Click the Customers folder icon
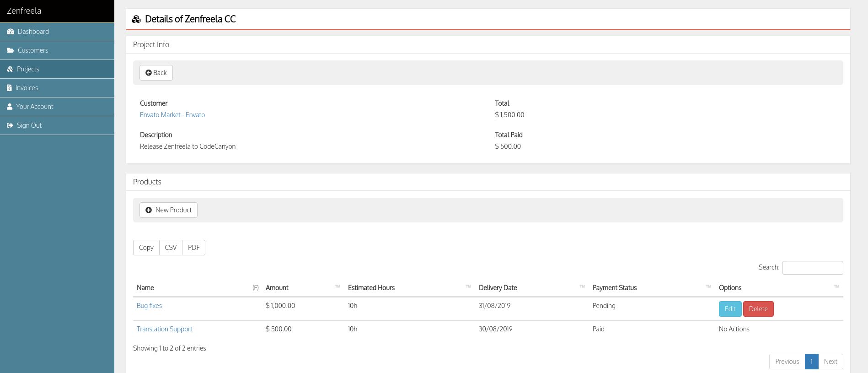 click(11, 50)
